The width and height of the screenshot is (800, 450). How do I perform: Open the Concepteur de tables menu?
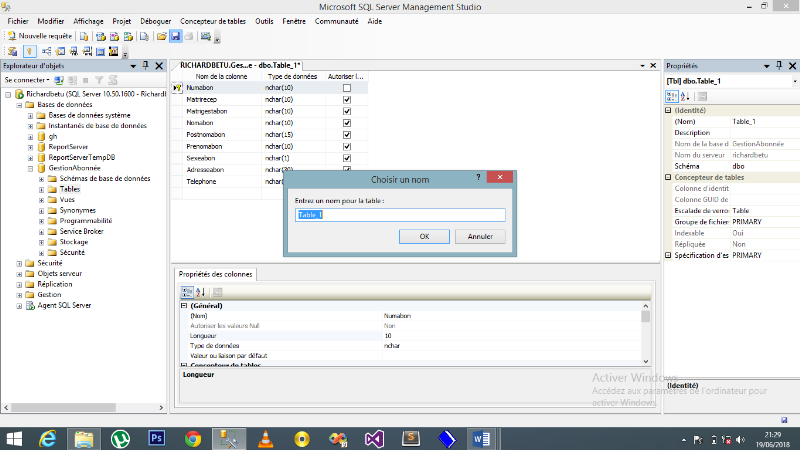(x=213, y=21)
